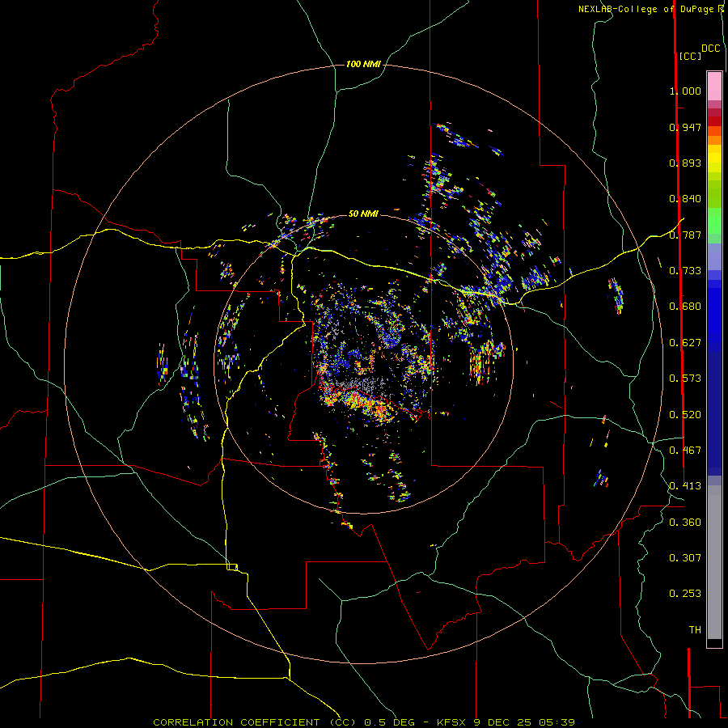The image size is (728, 728).
Task: Select the 0.413 legend value
Action: point(685,486)
